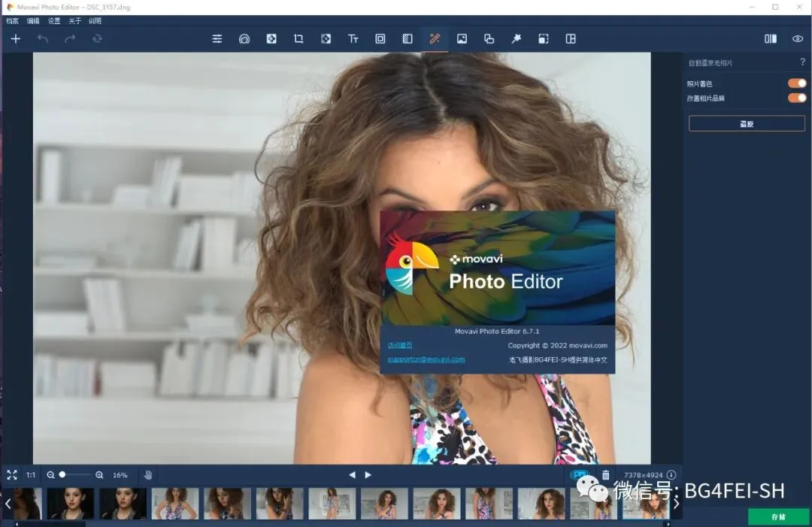
Task: Open the Frames tool icon
Action: coord(380,39)
